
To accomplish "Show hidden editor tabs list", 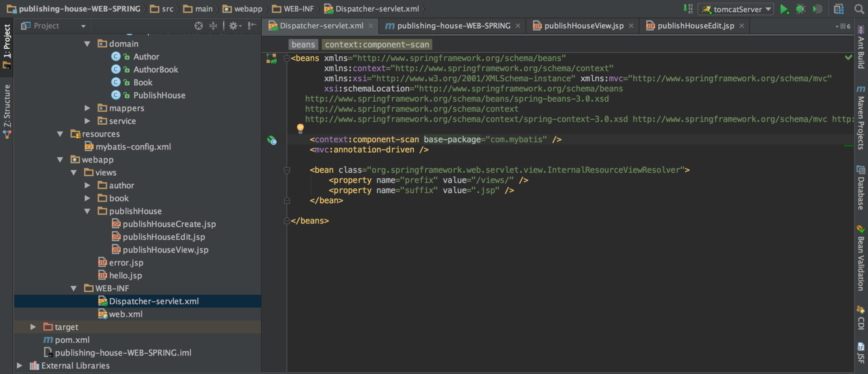I will (843, 26).
